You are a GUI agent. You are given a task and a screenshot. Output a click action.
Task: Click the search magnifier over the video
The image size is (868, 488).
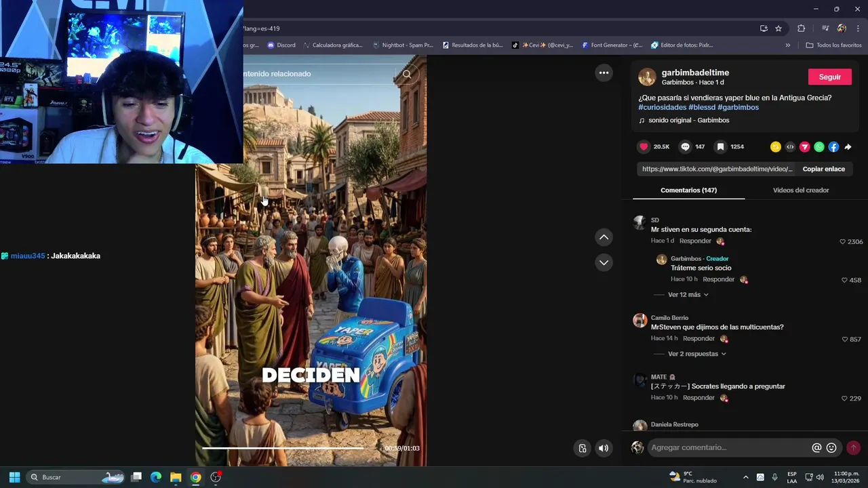[x=407, y=74]
